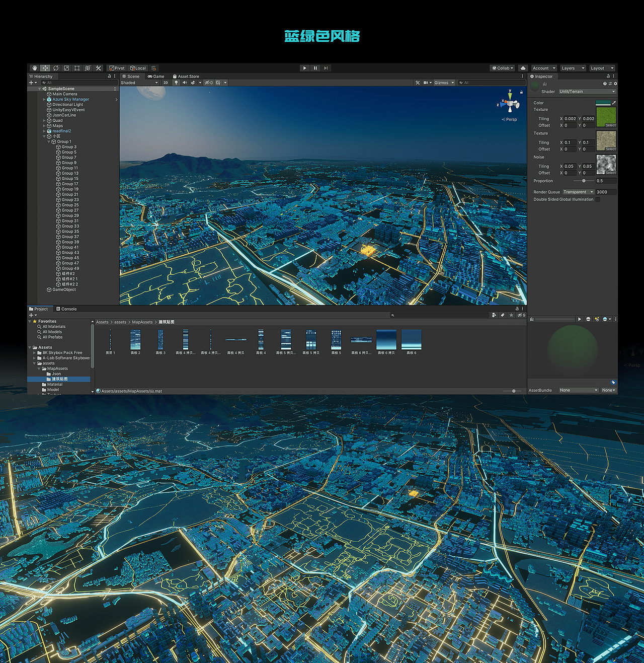
Task: Select the Scene tab
Action: [131, 77]
